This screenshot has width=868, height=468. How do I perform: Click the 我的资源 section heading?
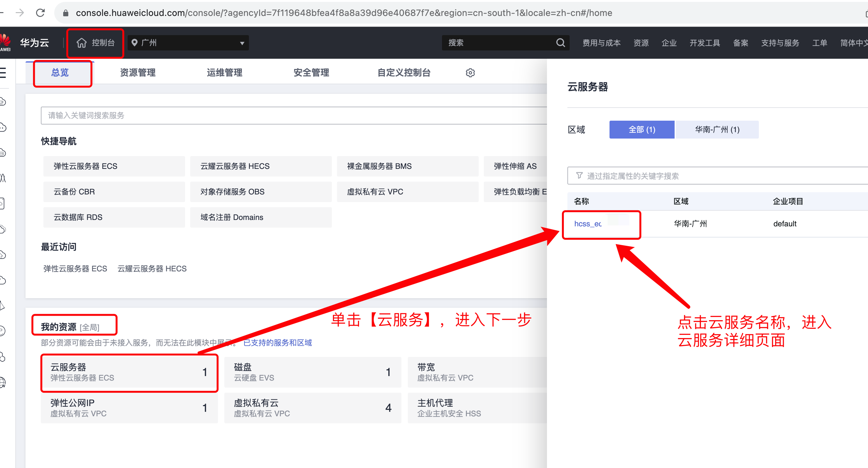(x=59, y=327)
